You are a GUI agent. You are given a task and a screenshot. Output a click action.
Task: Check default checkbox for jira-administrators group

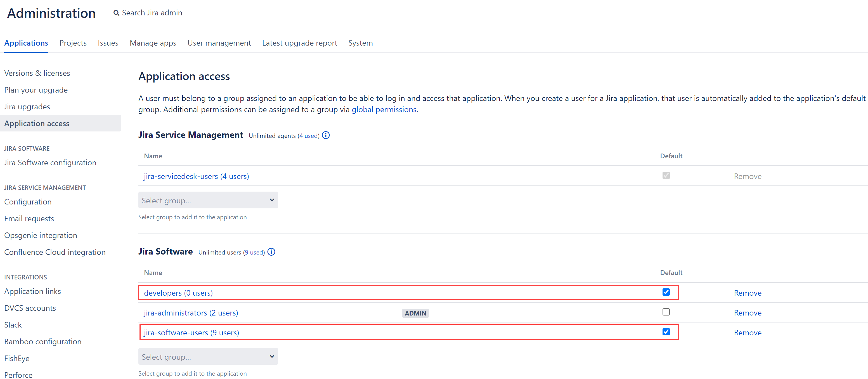pyautogui.click(x=666, y=312)
